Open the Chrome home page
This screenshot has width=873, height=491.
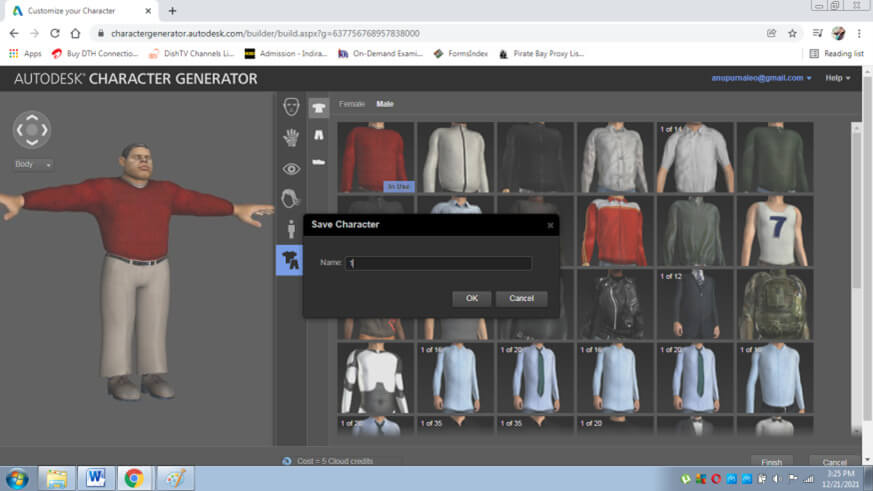pyautogui.click(x=75, y=33)
